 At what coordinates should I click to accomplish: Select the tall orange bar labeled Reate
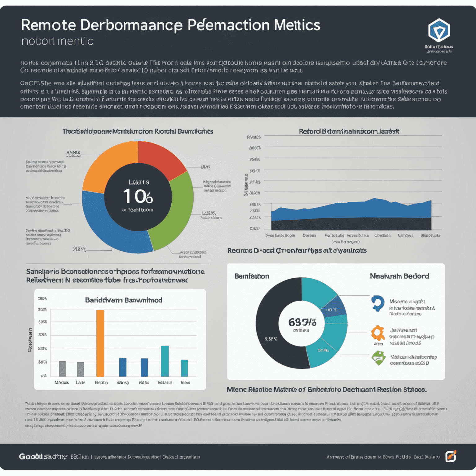[100, 343]
